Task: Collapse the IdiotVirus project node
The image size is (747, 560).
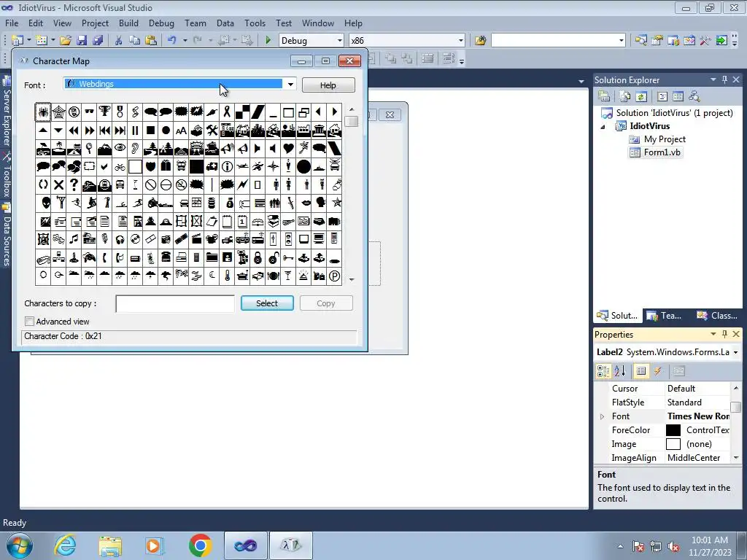Action: pyautogui.click(x=603, y=127)
